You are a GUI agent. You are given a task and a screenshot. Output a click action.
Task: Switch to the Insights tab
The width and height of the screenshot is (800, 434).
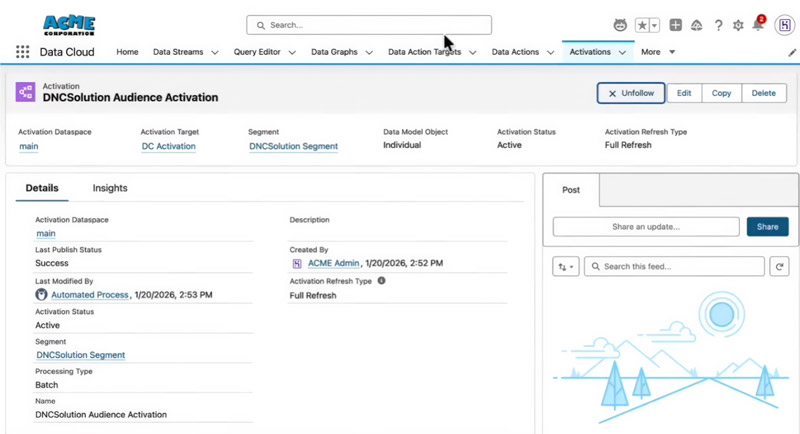(110, 188)
